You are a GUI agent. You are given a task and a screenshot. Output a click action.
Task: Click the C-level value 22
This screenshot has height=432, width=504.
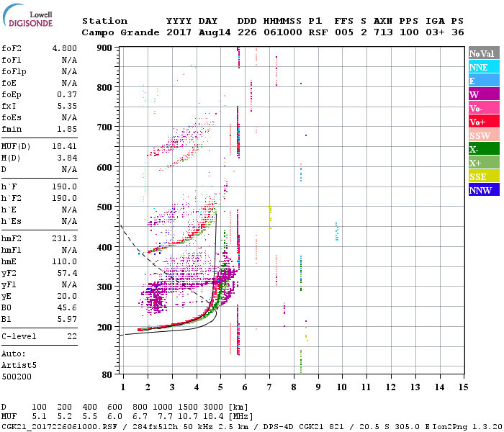click(x=72, y=336)
